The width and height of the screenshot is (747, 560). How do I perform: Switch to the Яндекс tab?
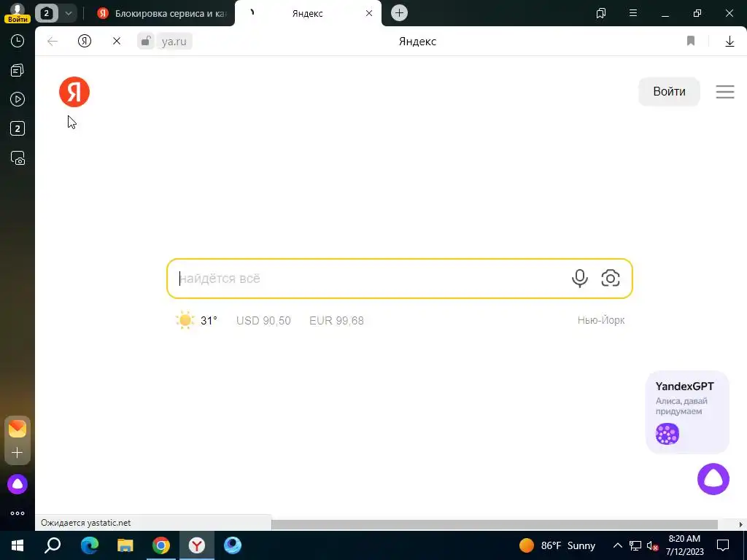point(307,13)
